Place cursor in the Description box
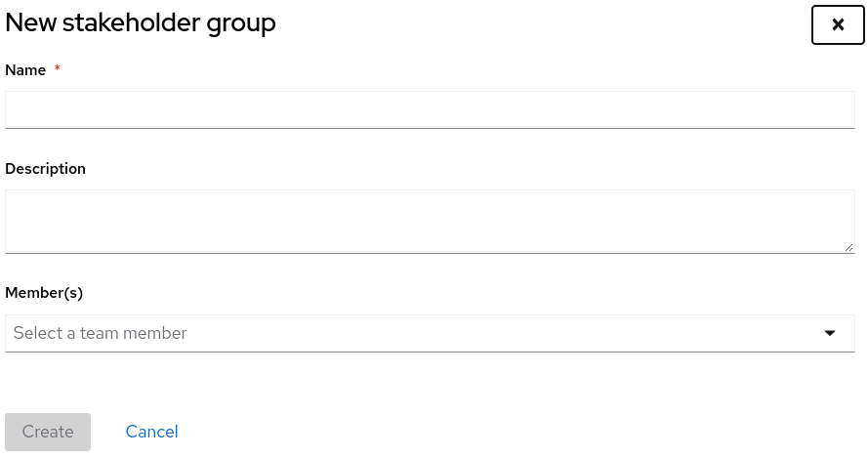The width and height of the screenshot is (868, 457). pos(430,222)
